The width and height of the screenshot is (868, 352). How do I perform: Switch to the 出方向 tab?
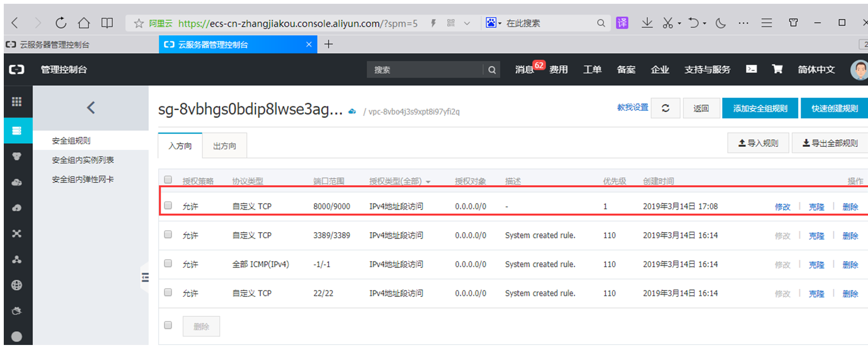tap(224, 146)
